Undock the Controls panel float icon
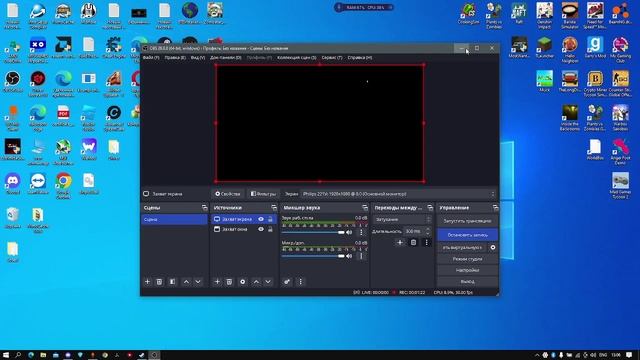The image size is (640, 360). click(495, 208)
